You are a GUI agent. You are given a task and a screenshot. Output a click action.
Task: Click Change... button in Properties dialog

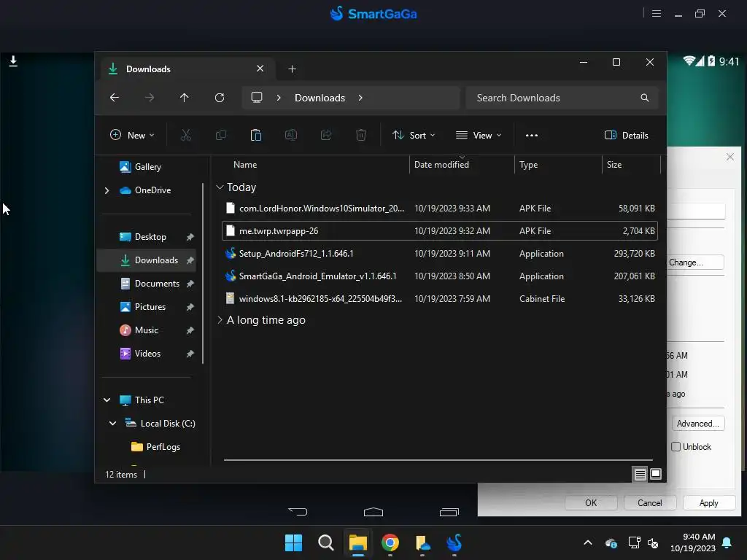pyautogui.click(x=695, y=262)
